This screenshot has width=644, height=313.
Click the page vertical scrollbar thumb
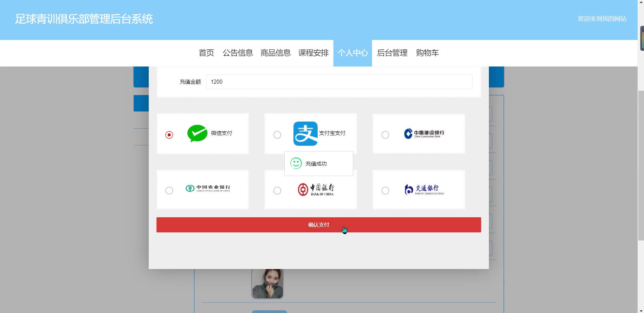[x=641, y=166]
